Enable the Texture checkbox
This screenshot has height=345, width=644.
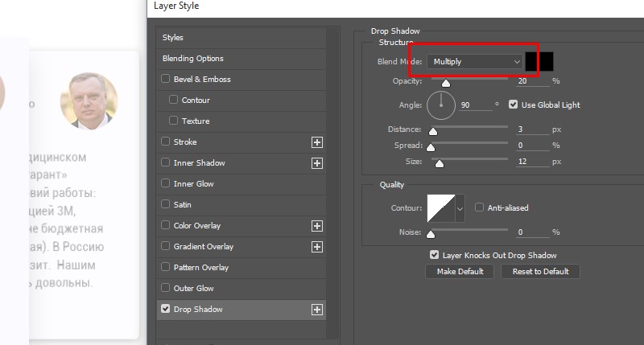(x=173, y=120)
